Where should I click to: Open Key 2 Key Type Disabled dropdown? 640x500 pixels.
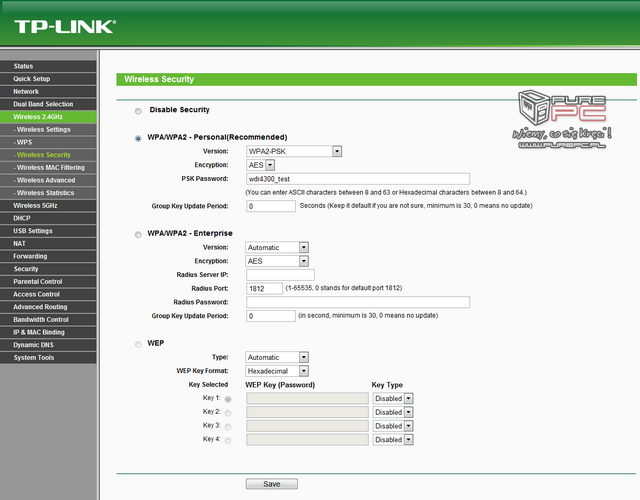point(393,412)
